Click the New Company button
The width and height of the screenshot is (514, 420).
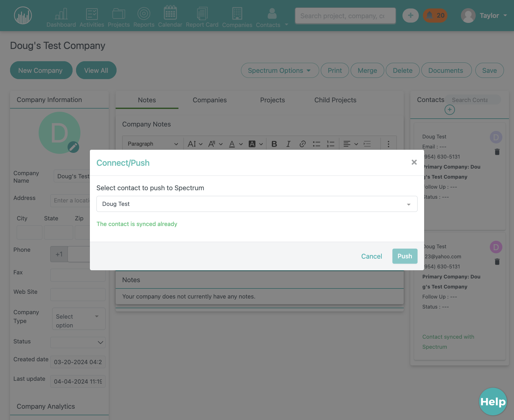[x=41, y=70]
